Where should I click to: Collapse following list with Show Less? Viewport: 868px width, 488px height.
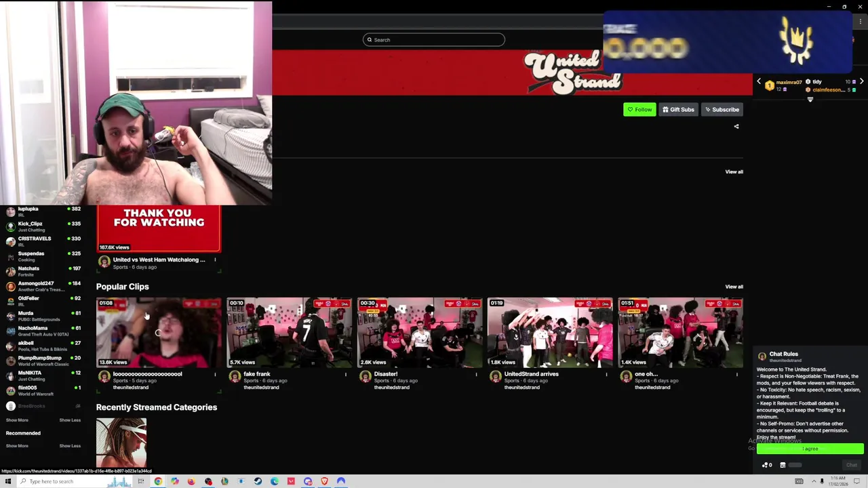point(70,420)
